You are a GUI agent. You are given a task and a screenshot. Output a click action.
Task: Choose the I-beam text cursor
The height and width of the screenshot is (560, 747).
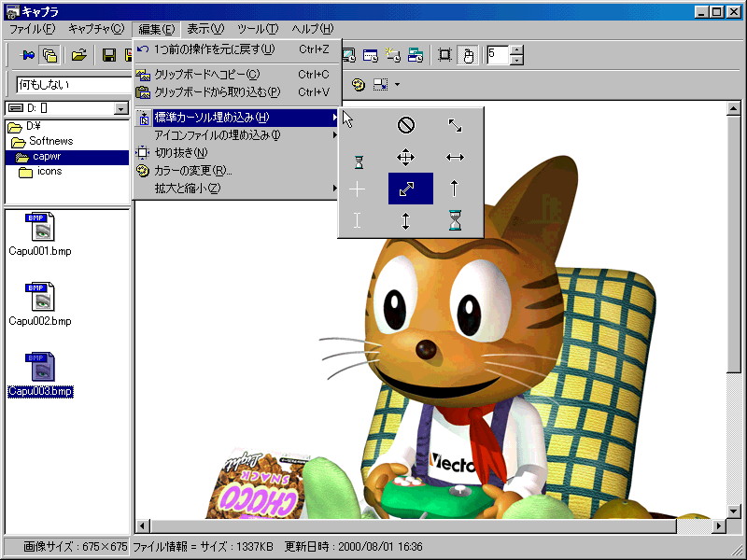pos(358,221)
